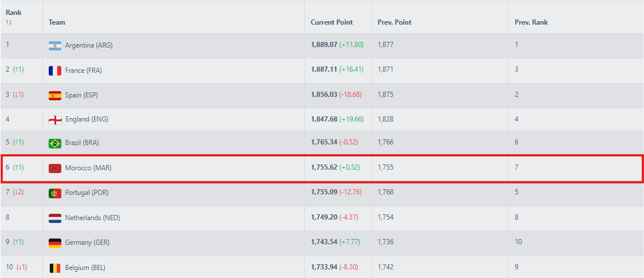The image size is (644, 278).
Task: Click Morocco's current point 1,755.62
Action: (324, 167)
